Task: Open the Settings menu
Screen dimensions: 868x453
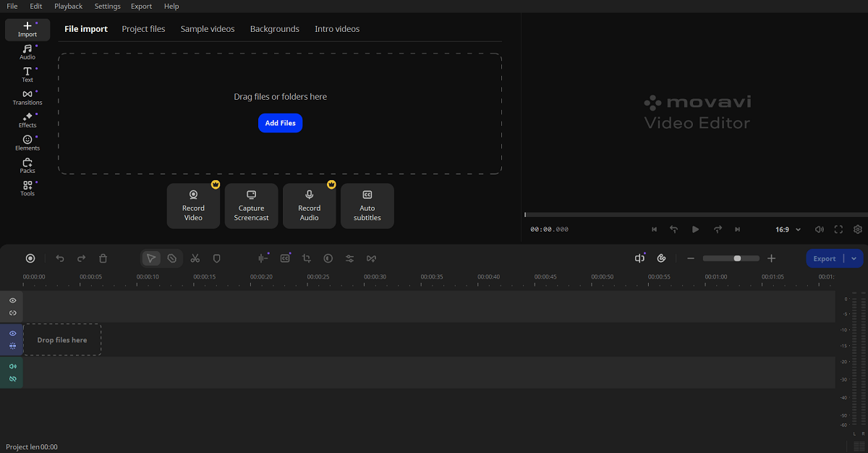Action: [107, 6]
